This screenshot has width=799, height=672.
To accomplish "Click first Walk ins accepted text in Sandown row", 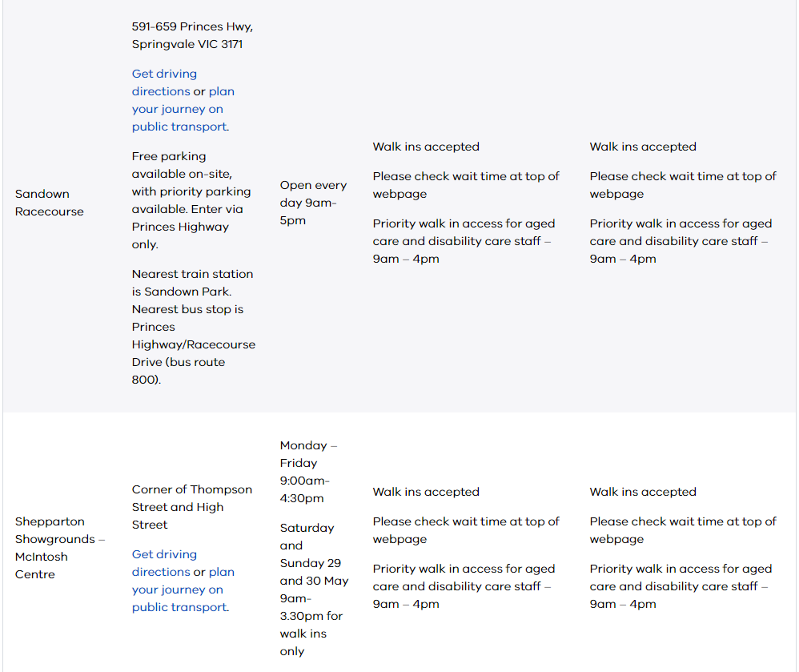I will click(x=426, y=147).
